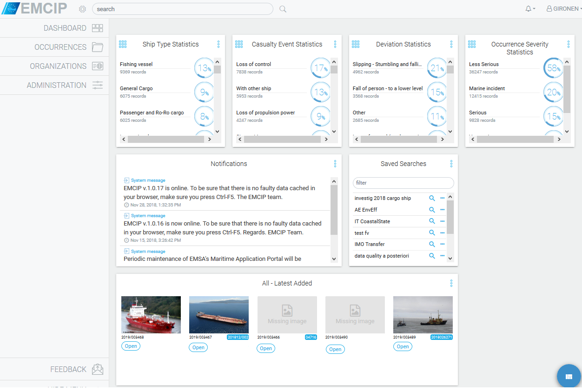This screenshot has height=392, width=582.
Task: Open Ship Type Statistics widget options dots
Action: pyautogui.click(x=218, y=44)
